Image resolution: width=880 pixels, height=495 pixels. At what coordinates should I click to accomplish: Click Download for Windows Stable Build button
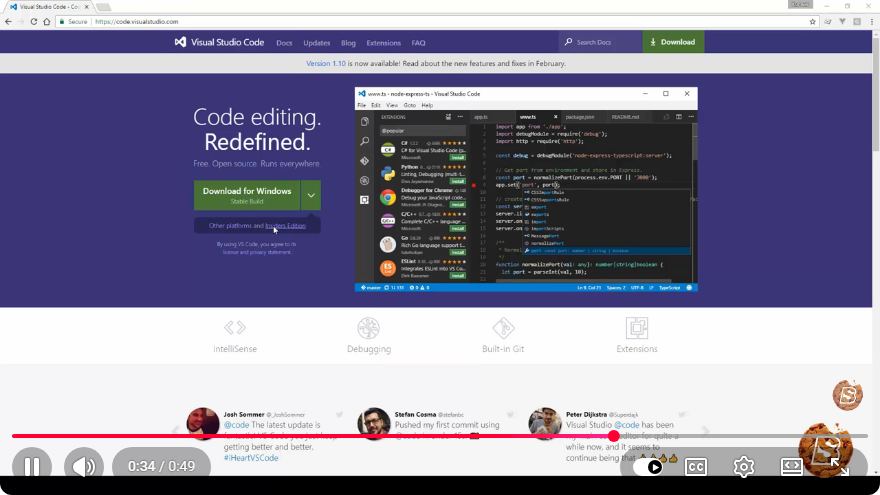click(247, 195)
